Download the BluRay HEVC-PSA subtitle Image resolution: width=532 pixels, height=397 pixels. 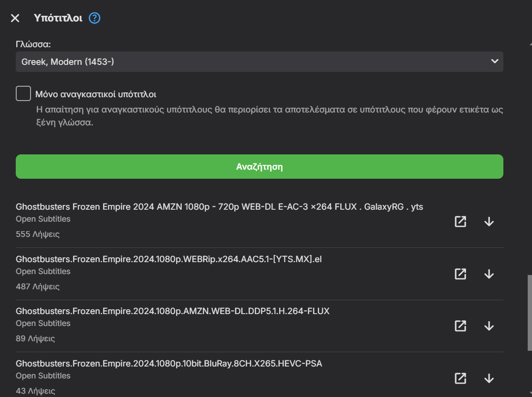click(489, 378)
